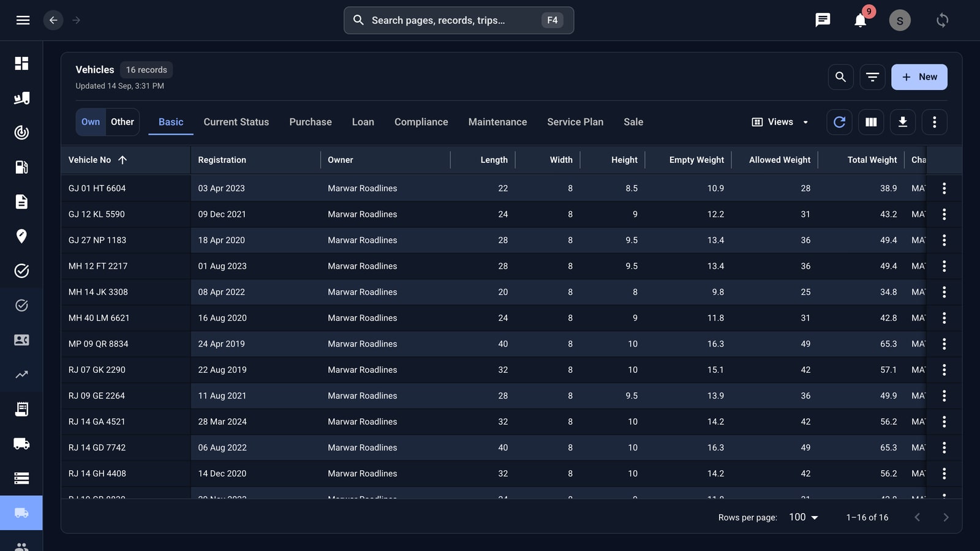Expand the Views dropdown
Viewport: 980px width, 551px height.
click(x=780, y=122)
